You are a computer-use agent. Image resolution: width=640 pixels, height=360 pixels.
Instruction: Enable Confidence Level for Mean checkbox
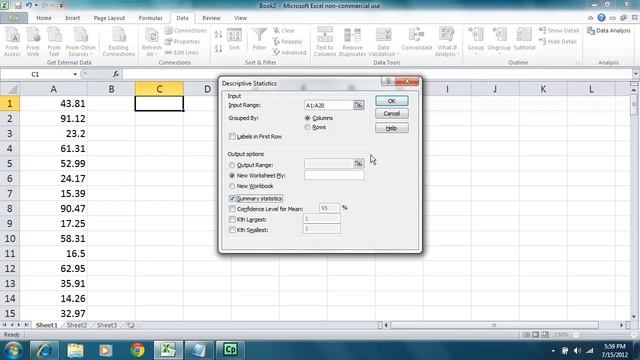(232, 209)
